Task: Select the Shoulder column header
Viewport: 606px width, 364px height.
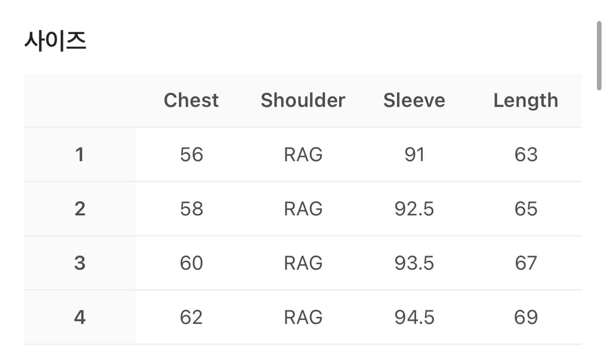Action: [303, 100]
